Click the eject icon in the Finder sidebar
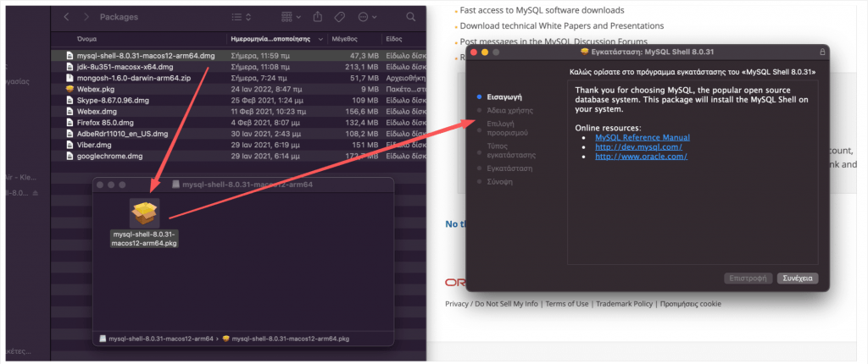 click(x=36, y=193)
